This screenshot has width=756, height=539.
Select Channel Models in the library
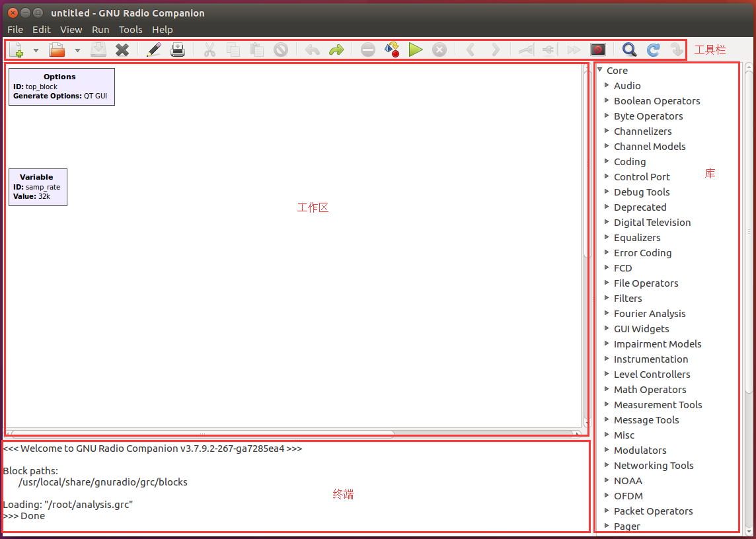tap(650, 147)
